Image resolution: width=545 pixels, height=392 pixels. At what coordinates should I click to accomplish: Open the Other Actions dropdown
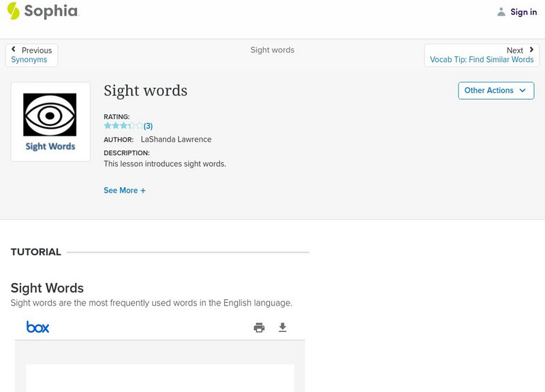pos(496,91)
